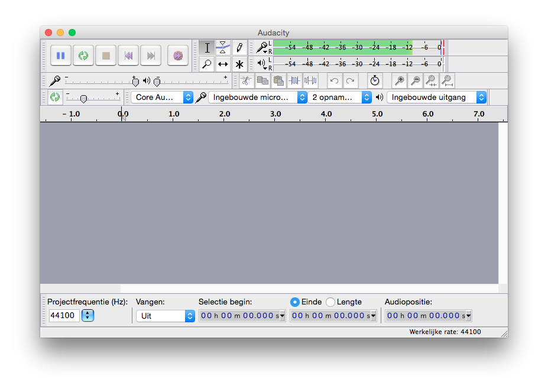548x392 pixels.
Task: Click the zoom in magnifier button
Action: click(x=400, y=81)
